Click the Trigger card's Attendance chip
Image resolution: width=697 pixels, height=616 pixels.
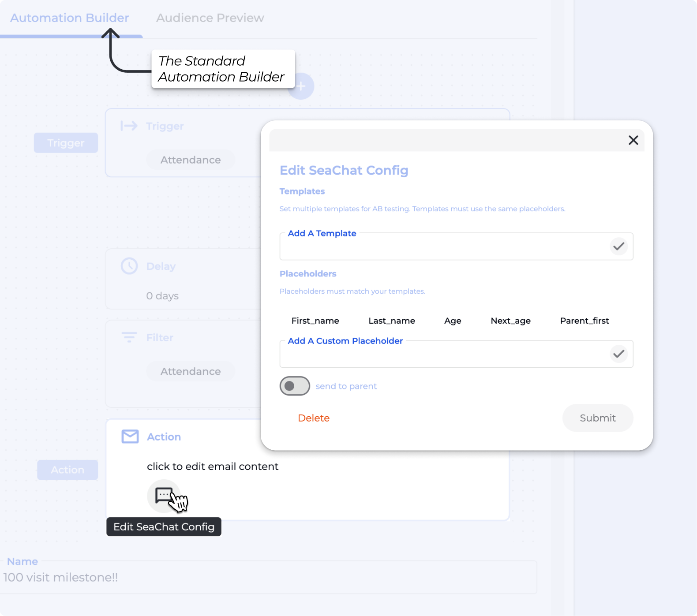click(191, 160)
